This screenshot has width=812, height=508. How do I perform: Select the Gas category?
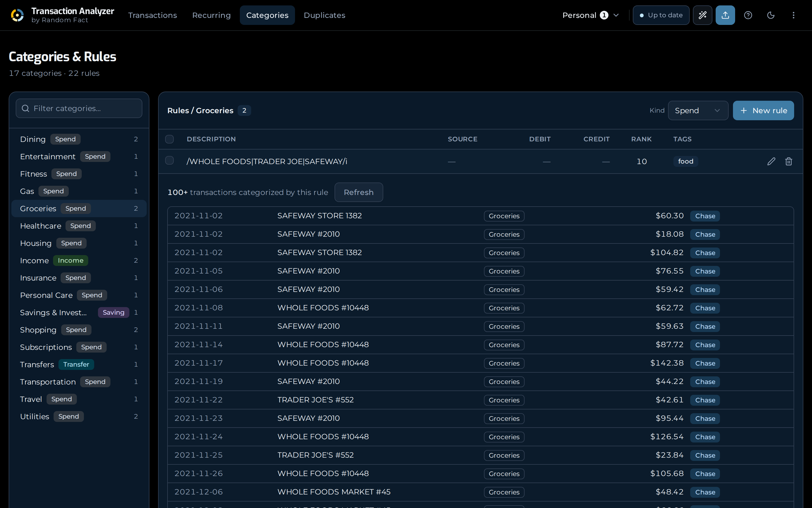pyautogui.click(x=79, y=191)
